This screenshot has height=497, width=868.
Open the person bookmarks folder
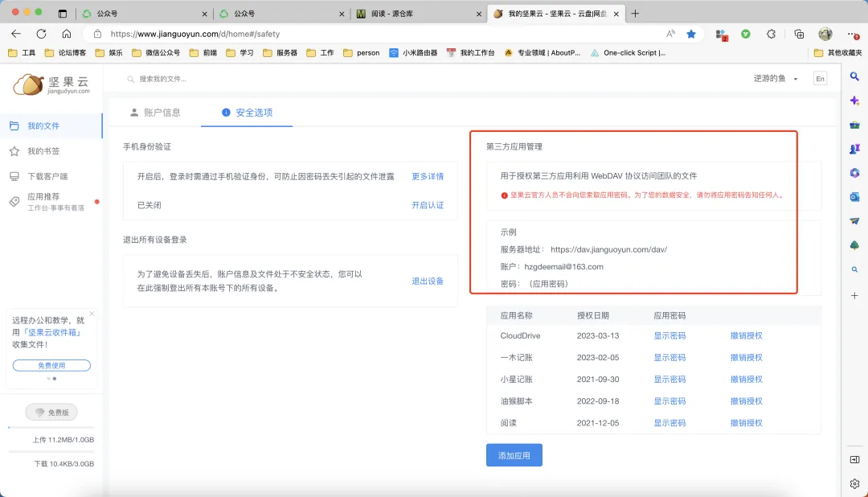click(362, 52)
